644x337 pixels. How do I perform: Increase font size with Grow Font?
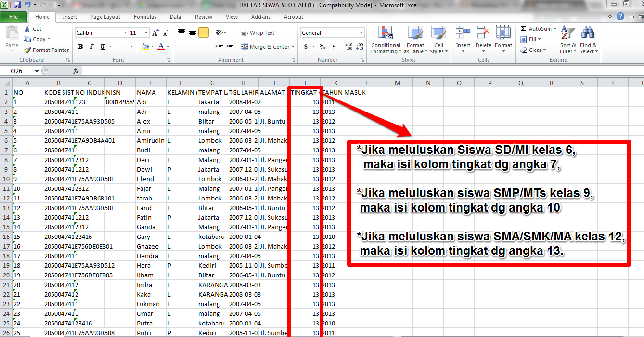tap(155, 33)
